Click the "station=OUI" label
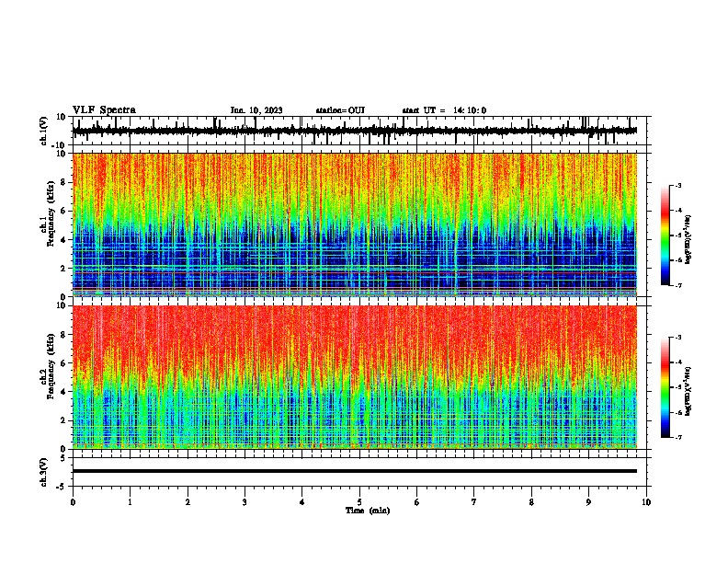The width and height of the screenshot is (728, 563). pos(340,110)
